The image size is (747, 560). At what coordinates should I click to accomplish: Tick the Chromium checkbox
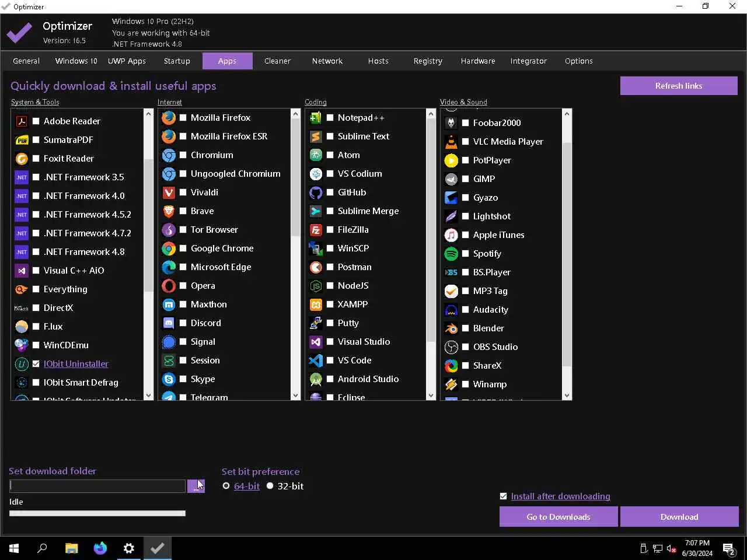pyautogui.click(x=183, y=155)
